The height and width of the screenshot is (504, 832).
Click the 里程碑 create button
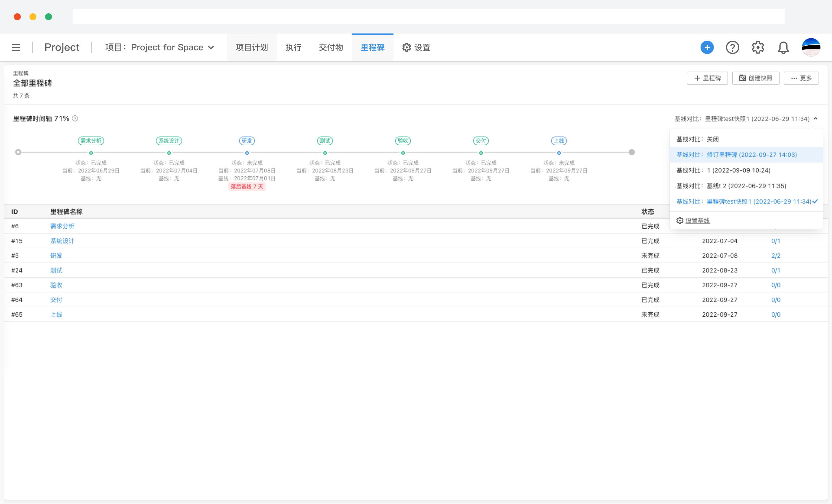(707, 78)
